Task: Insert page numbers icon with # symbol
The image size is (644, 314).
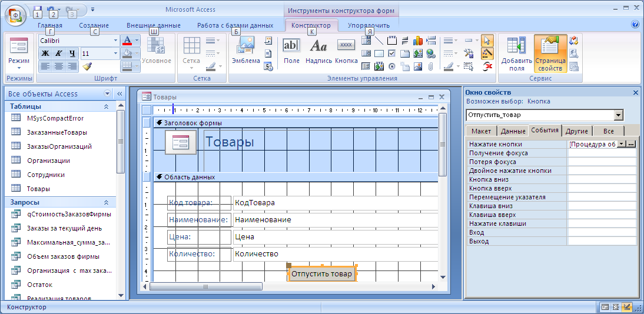Action: click(x=268, y=53)
